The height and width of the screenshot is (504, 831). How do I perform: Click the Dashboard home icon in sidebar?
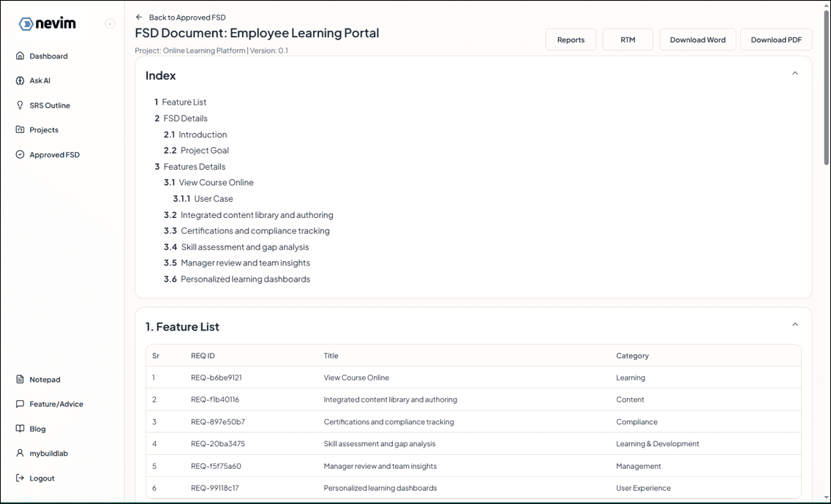click(x=20, y=56)
